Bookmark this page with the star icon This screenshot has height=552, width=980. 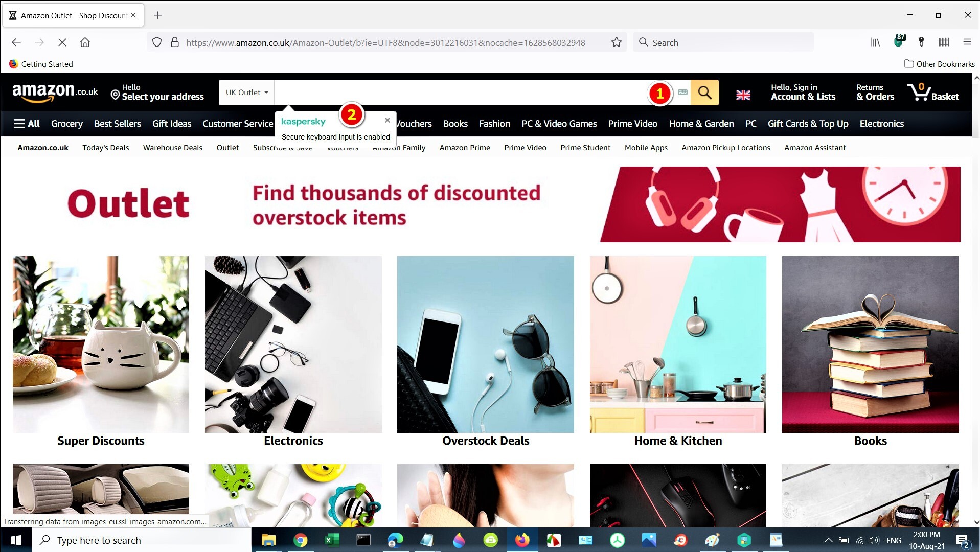(x=617, y=42)
